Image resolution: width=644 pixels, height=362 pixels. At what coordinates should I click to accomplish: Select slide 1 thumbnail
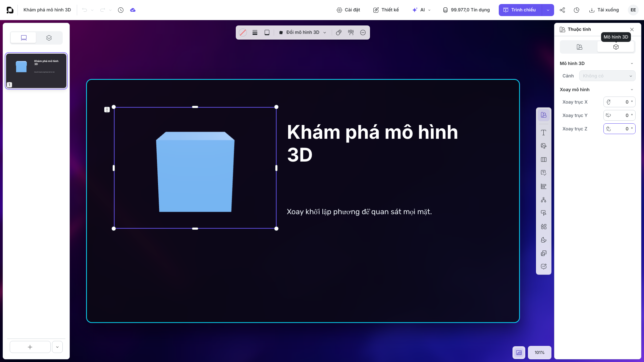point(36,71)
